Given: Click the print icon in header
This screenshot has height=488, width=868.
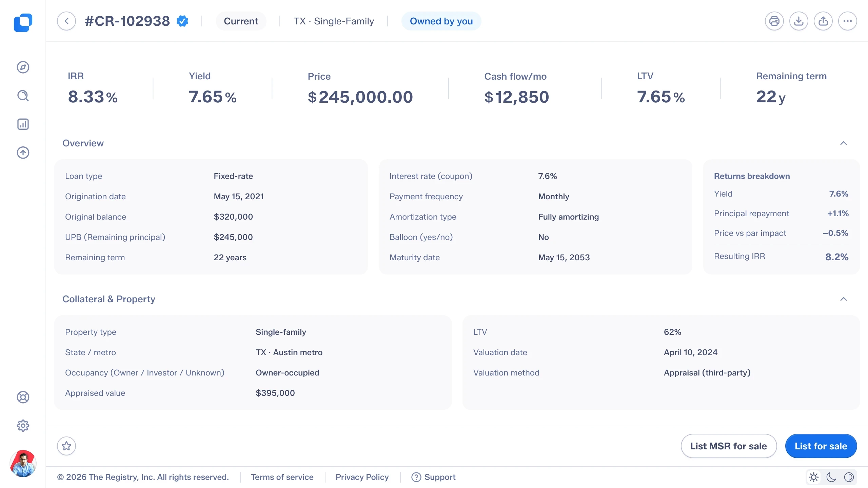Looking at the screenshot, I should tap(774, 21).
